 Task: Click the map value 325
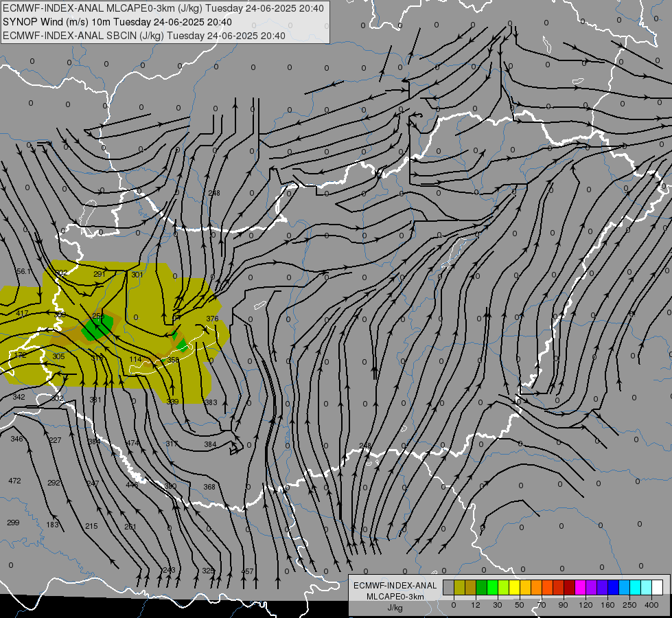coord(208,571)
